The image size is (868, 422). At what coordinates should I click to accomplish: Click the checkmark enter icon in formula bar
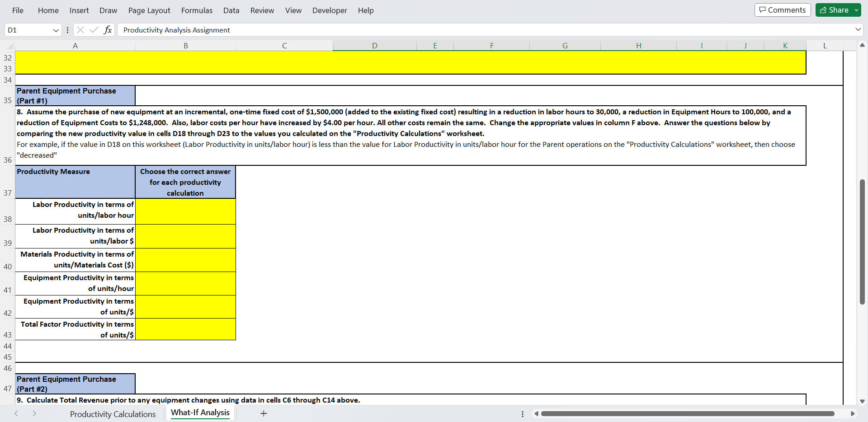coord(94,30)
